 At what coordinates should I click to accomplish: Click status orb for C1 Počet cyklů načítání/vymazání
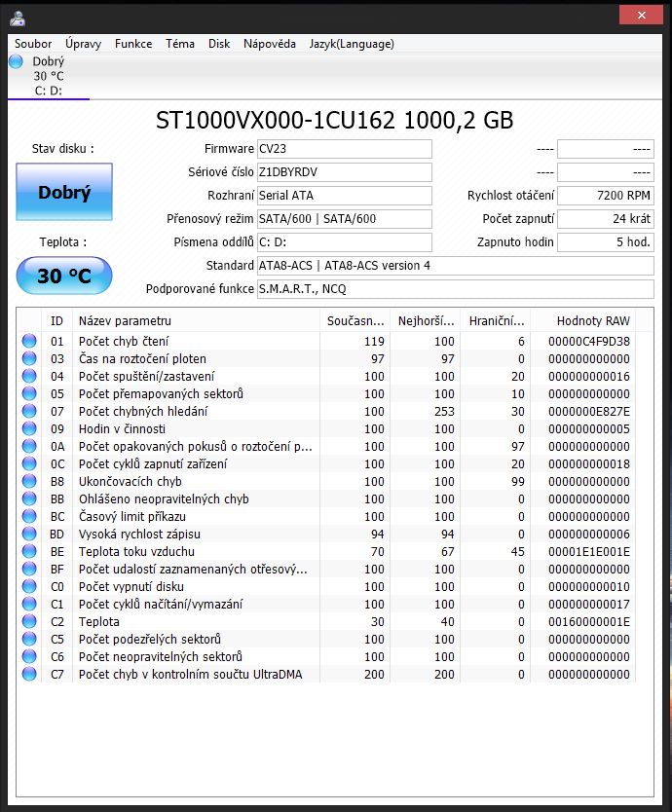[29, 604]
